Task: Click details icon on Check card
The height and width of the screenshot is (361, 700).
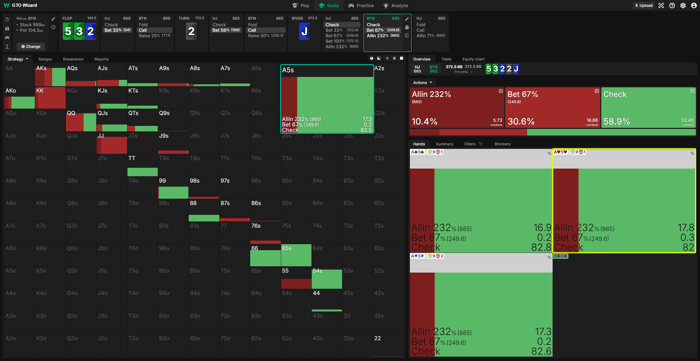Action: (x=692, y=91)
